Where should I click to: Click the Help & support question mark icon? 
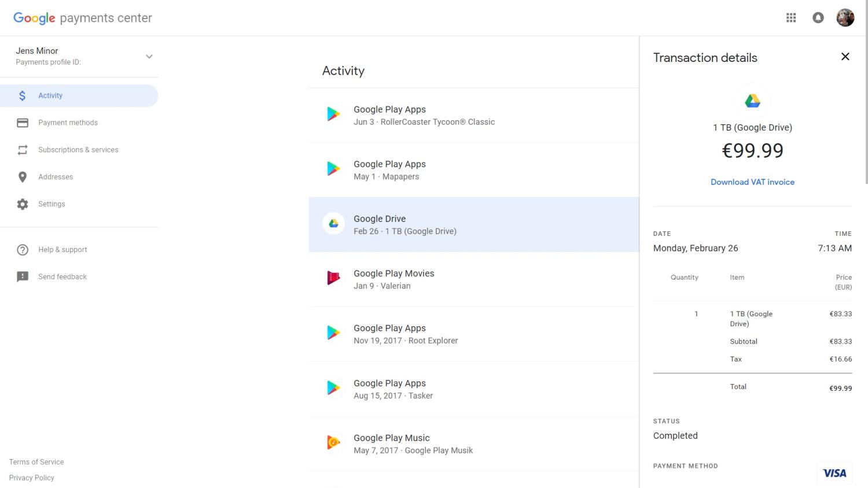tap(23, 250)
